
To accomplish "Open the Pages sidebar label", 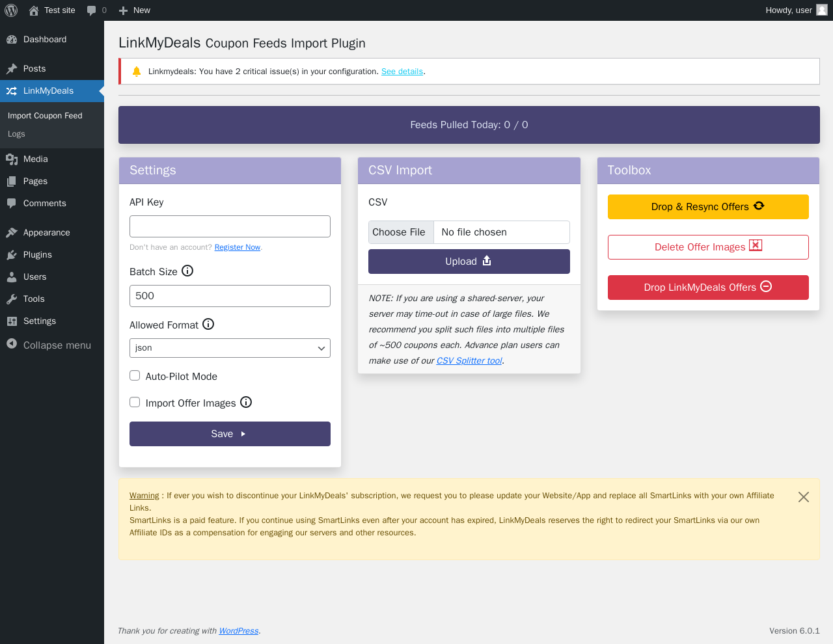I will tap(35, 181).
